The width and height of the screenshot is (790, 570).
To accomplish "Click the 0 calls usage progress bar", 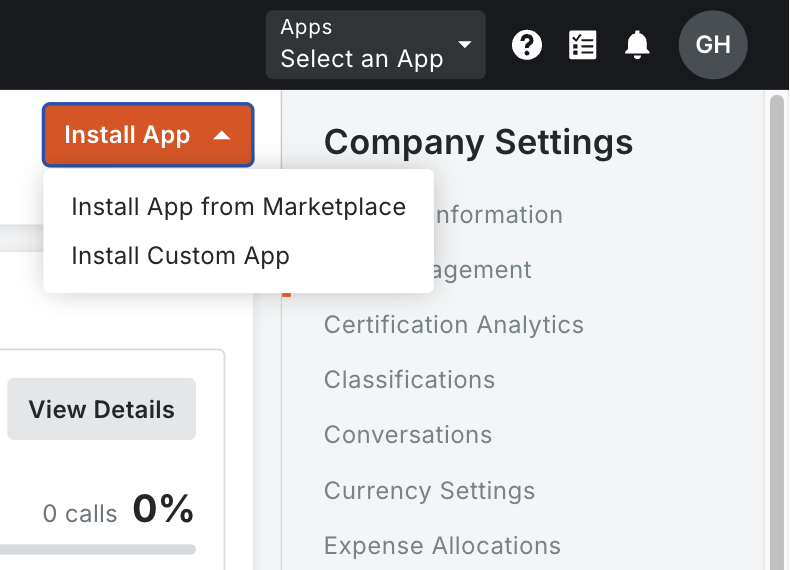I will pos(98,549).
